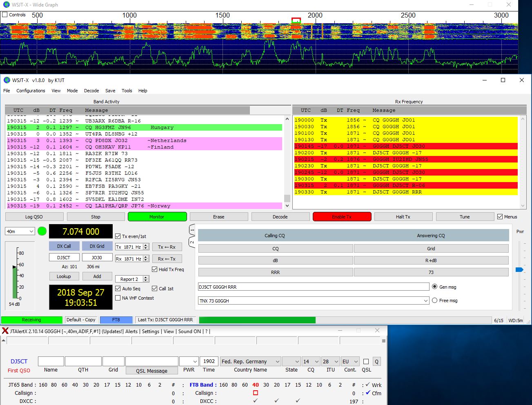
Task: Click the Pwr slider handle
Action: (x=519, y=269)
